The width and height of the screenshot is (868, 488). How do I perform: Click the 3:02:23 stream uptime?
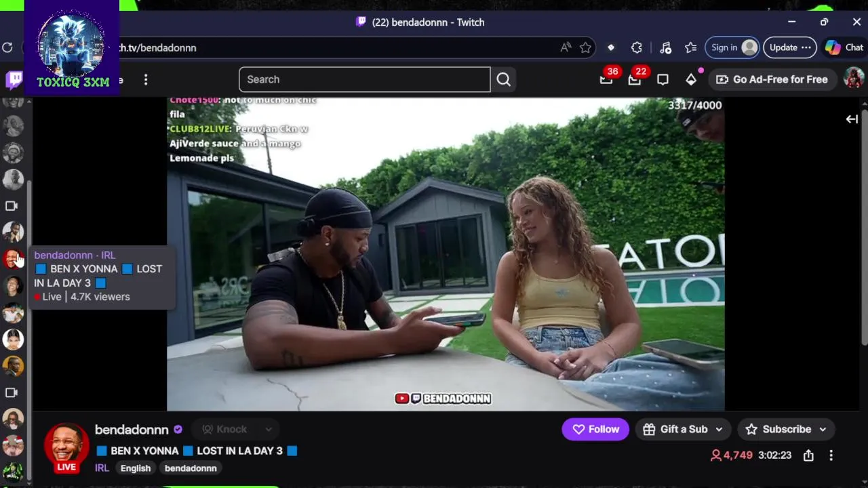tap(774, 455)
